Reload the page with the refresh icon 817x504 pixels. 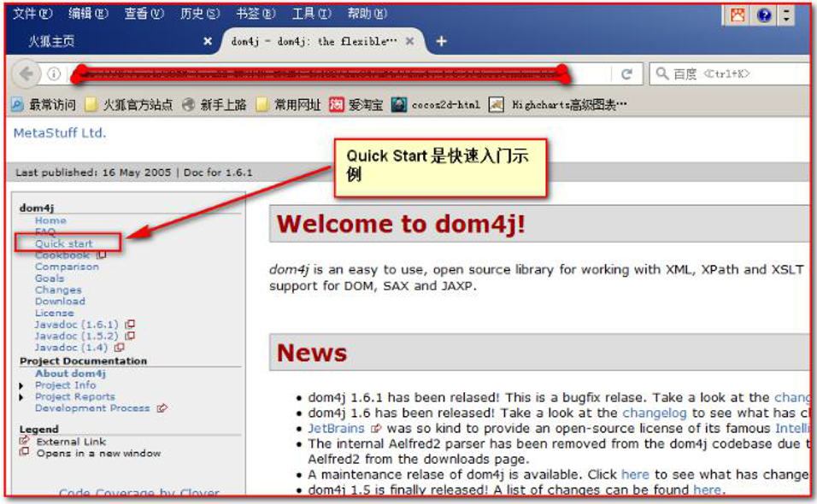(x=626, y=74)
